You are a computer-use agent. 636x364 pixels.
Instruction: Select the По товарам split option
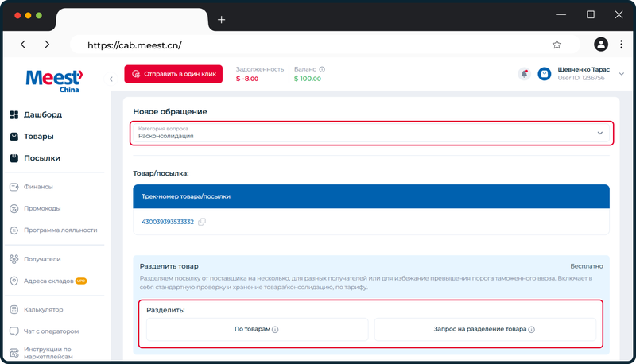(257, 329)
